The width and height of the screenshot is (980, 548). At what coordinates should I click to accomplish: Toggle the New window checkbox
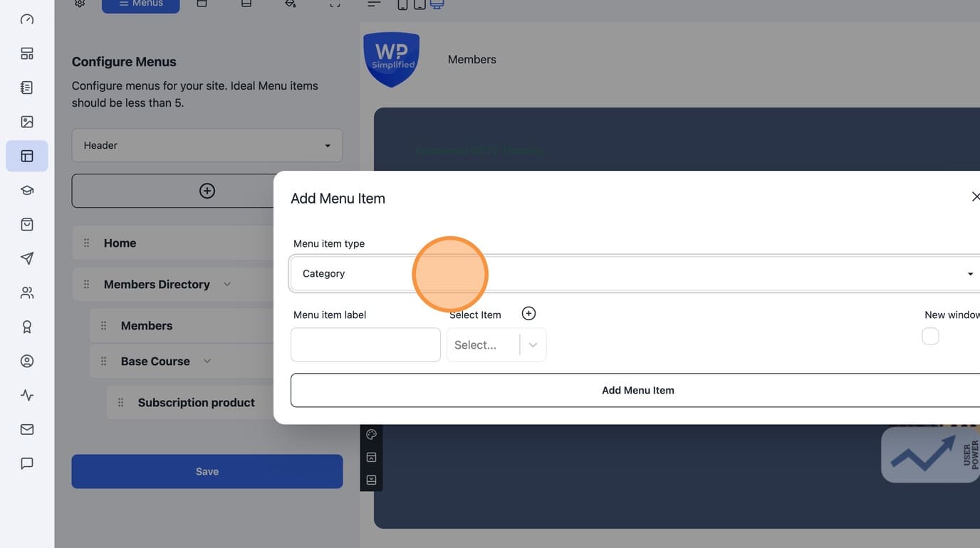[x=930, y=336]
